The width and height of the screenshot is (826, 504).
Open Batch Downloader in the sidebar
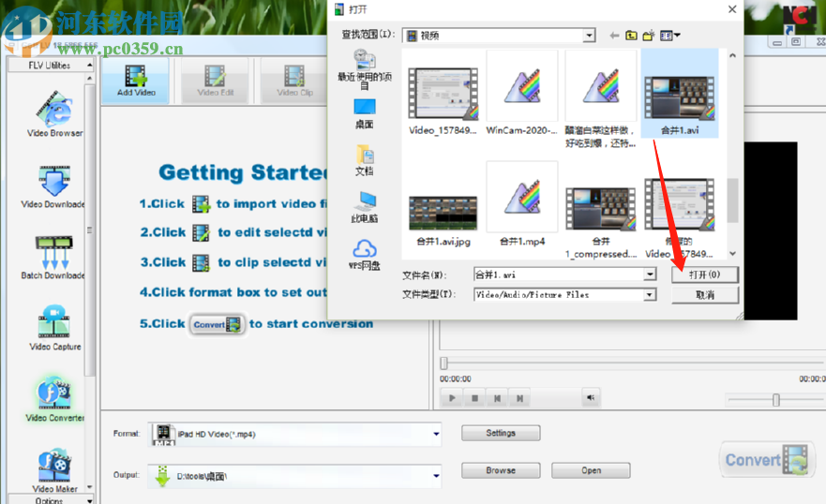(53, 258)
